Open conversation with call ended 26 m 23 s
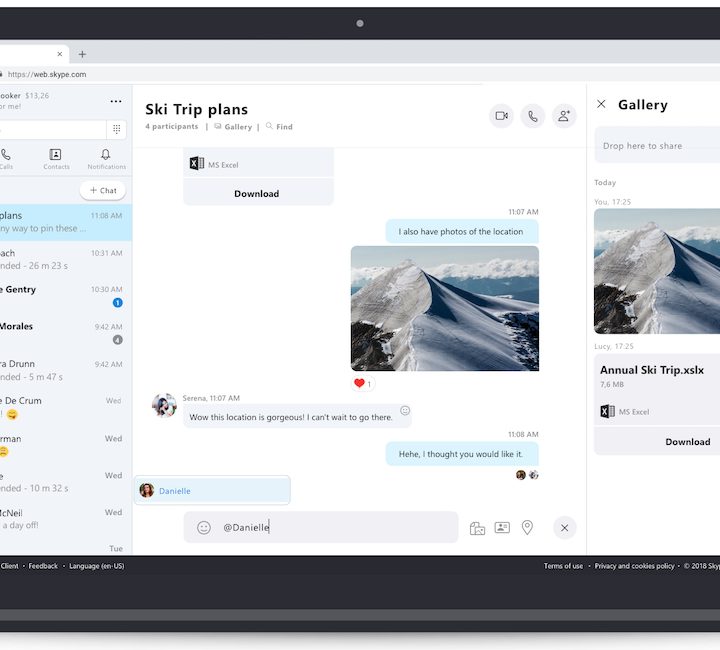Viewport: 720px width, 650px height. 66,259
